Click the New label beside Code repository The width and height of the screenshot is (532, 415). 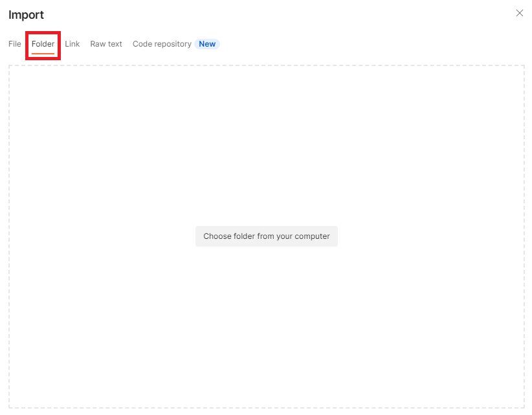pyautogui.click(x=207, y=44)
